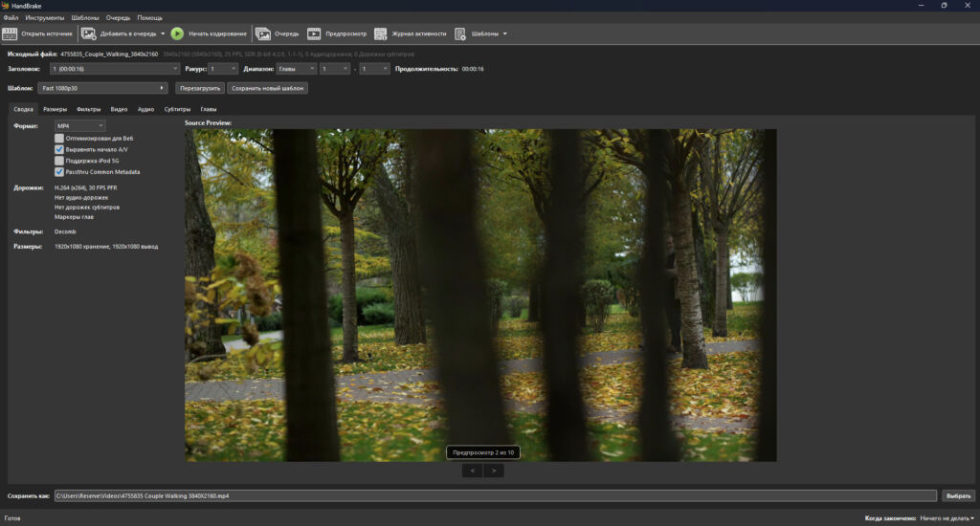Show next preview image
The height and width of the screenshot is (526, 980).
[x=494, y=471]
